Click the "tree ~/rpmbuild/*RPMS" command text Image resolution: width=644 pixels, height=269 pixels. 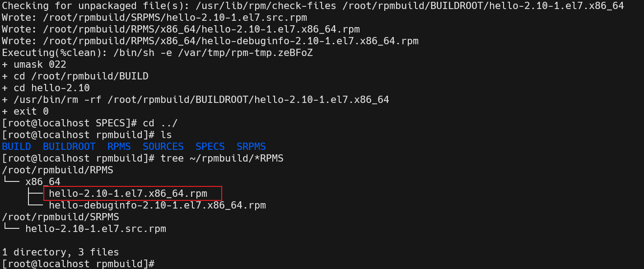[x=222, y=158]
